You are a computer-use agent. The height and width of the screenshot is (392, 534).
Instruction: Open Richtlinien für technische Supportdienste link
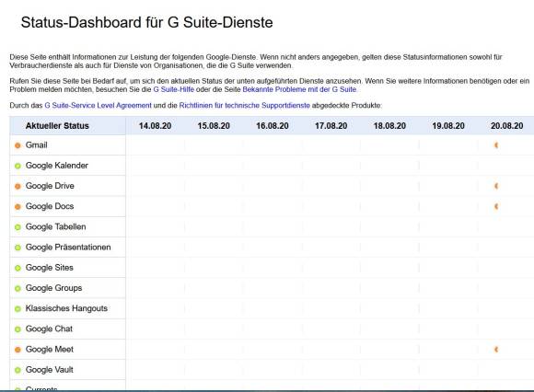pos(245,106)
